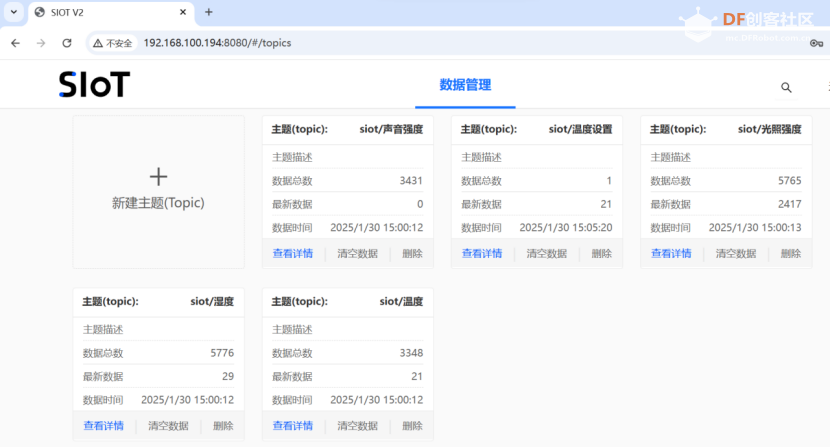View details of siot/光照强度 topic
The width and height of the screenshot is (831, 447).
[x=671, y=253]
